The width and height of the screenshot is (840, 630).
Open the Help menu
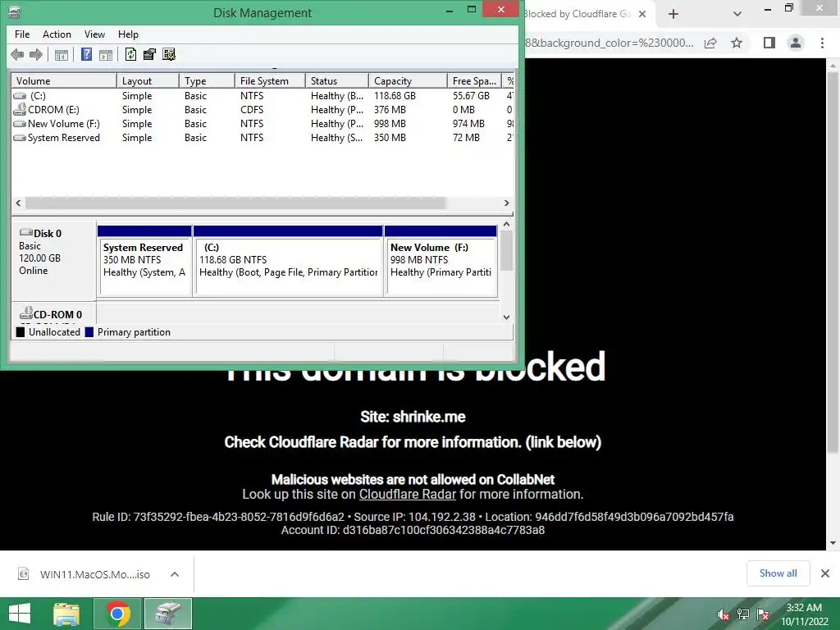coord(128,34)
